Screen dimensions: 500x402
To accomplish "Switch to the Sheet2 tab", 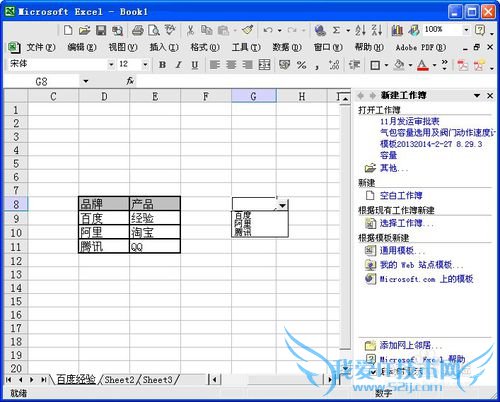I will (x=119, y=380).
